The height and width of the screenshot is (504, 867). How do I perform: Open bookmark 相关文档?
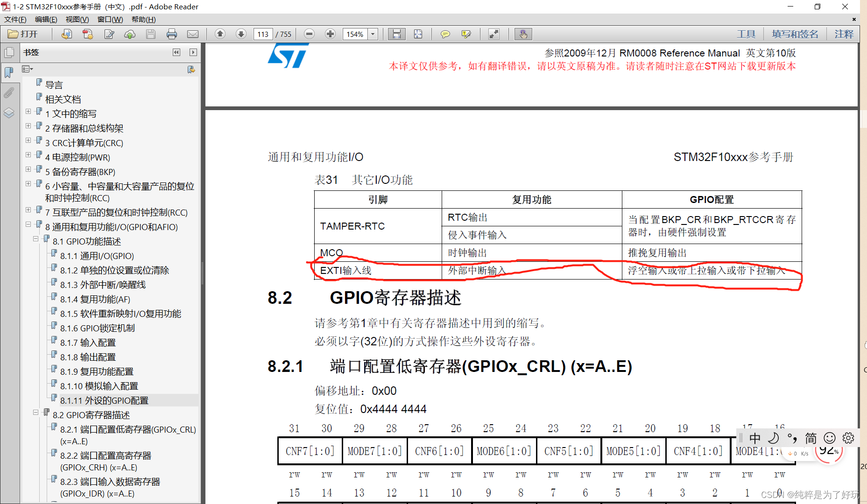point(63,99)
